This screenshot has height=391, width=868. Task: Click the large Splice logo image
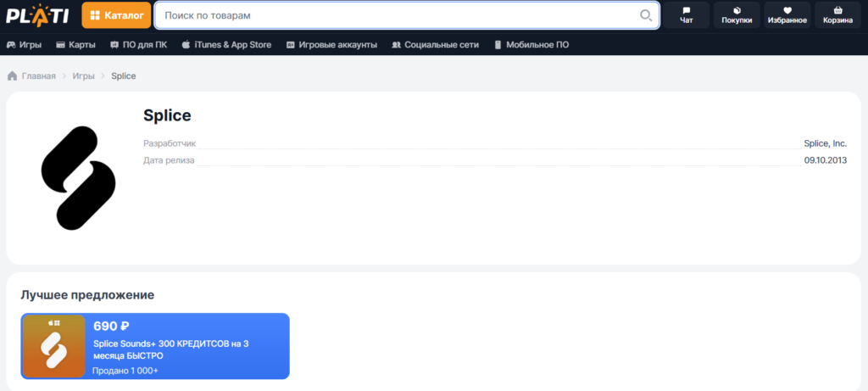79,178
